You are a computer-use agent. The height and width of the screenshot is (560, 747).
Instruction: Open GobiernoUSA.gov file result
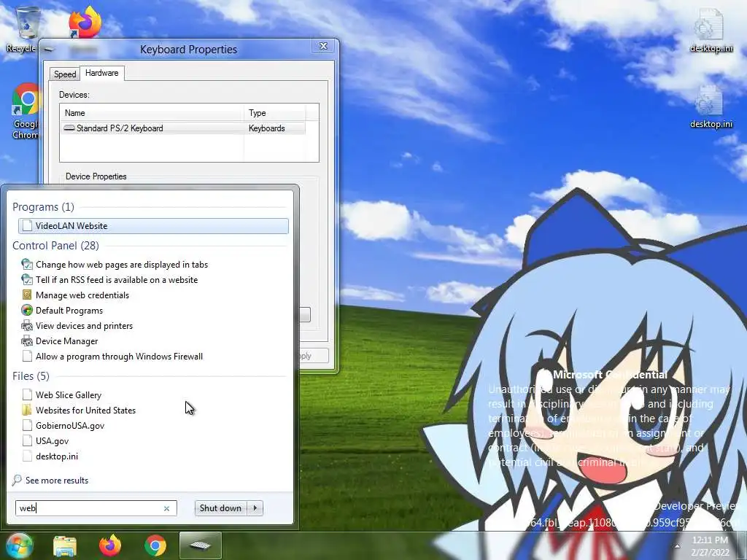[70, 426]
